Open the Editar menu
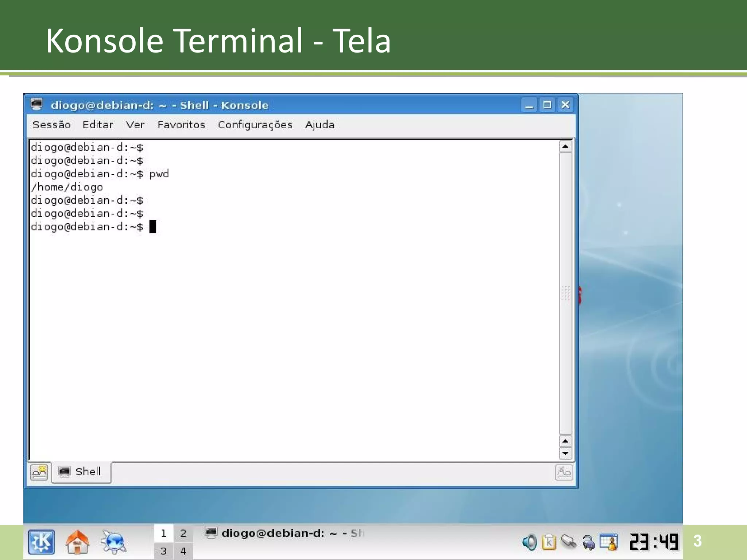 coord(98,125)
